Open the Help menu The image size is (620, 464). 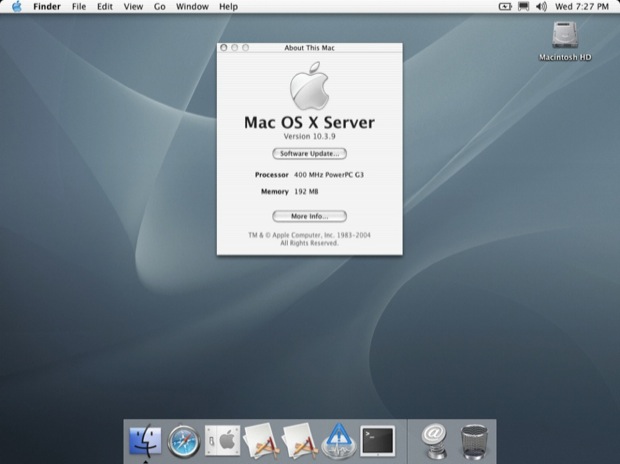228,7
